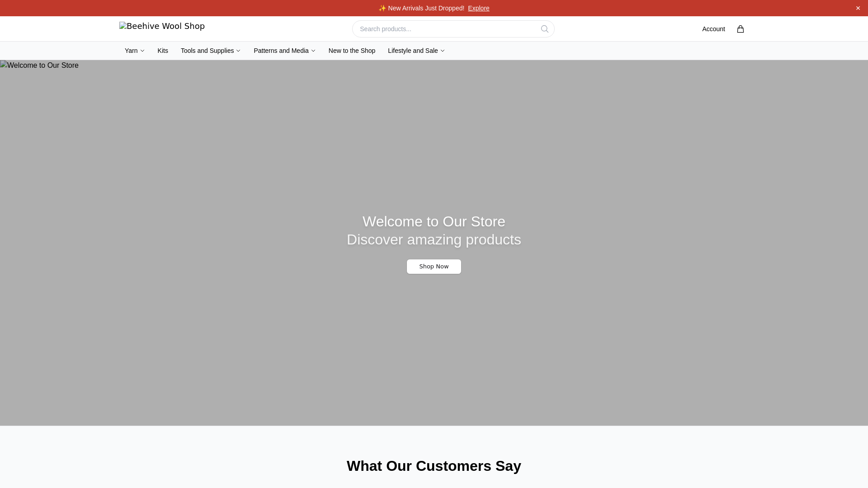Open the Lifestyle and Sale menu
The width and height of the screenshot is (868, 488).
(x=412, y=51)
